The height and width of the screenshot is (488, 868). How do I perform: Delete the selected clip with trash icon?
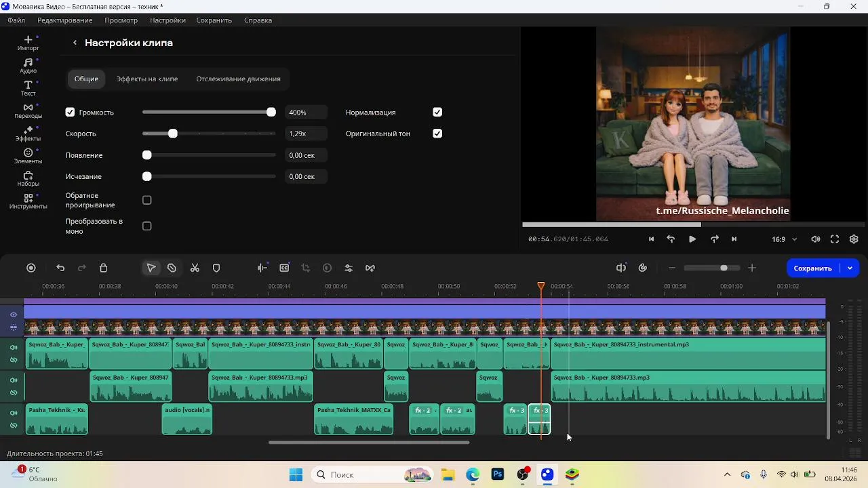pos(103,268)
